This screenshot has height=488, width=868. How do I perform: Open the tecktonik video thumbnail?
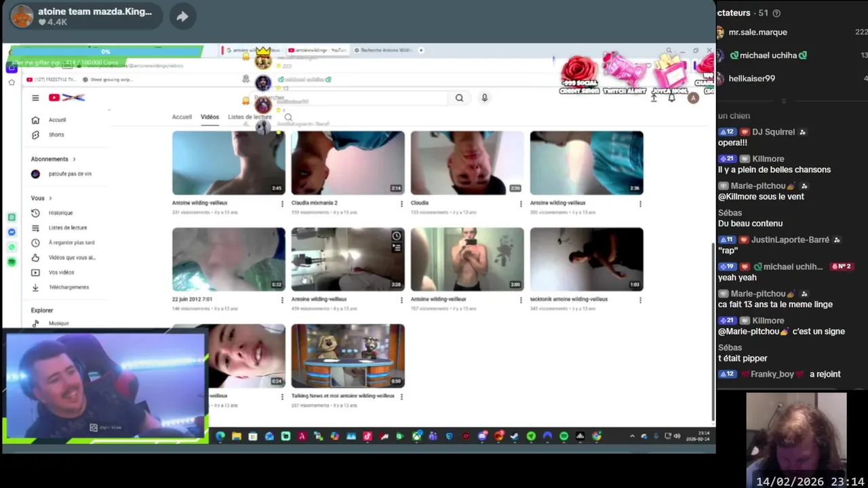(x=587, y=259)
